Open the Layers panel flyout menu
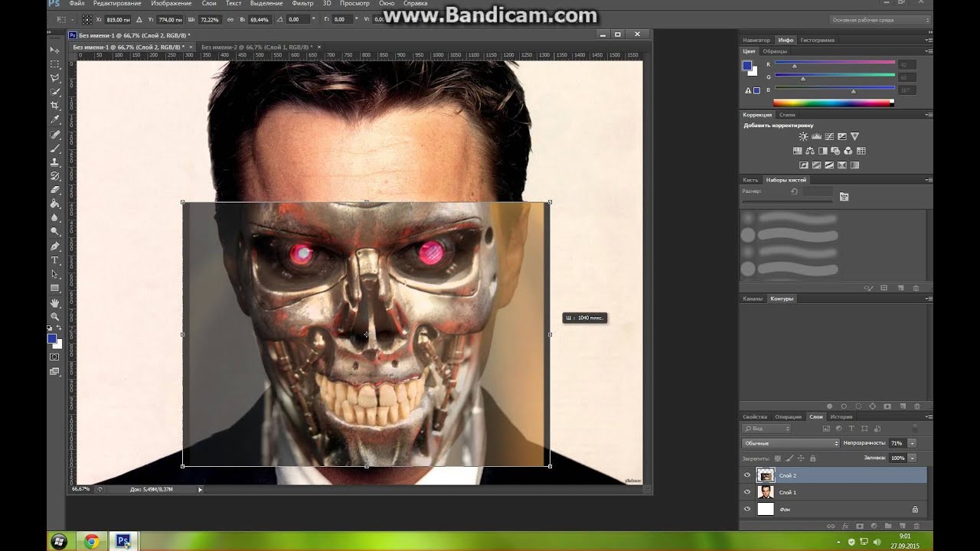The width and height of the screenshot is (980, 551). 928,417
